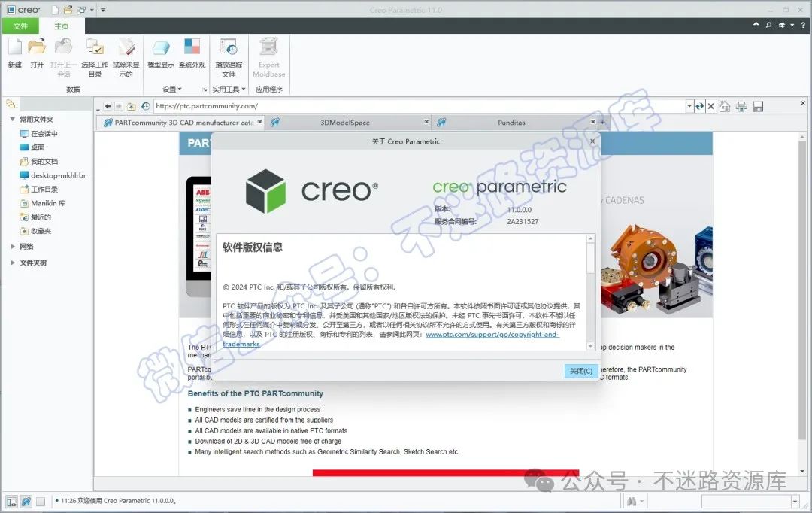The width and height of the screenshot is (812, 513).
Task: Stop loading with the browser X icon
Action: (x=711, y=106)
